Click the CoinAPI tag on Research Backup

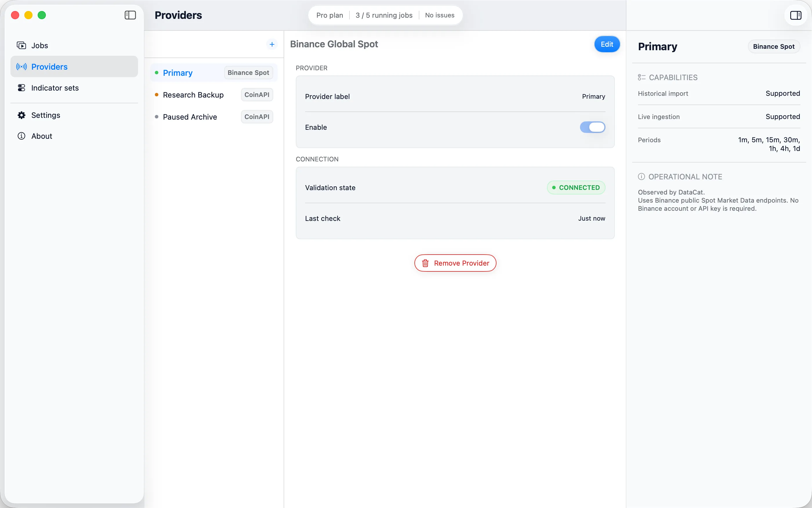257,95
